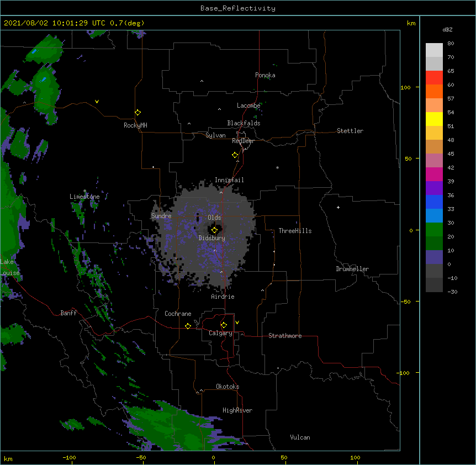
Task: Select the Didsbury label
Action: tap(212, 238)
